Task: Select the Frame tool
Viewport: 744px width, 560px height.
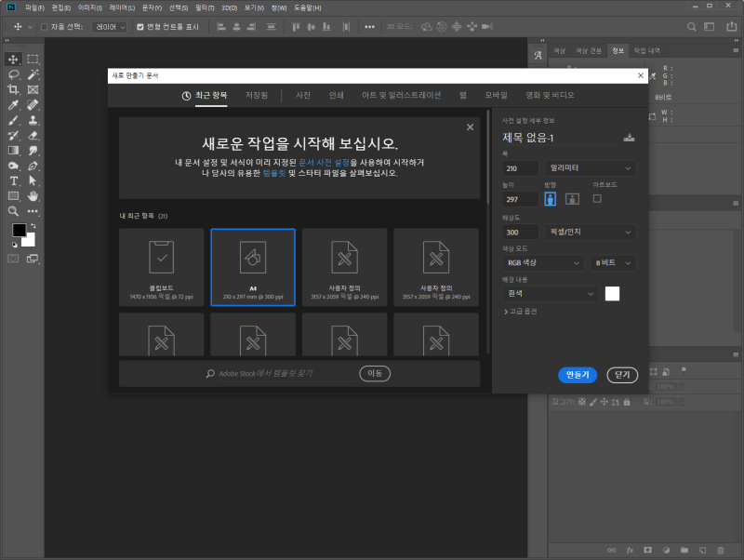Action: point(33,89)
